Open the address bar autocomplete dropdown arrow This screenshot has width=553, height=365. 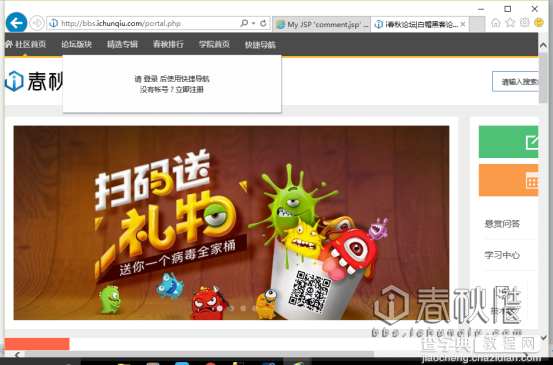[x=254, y=23]
